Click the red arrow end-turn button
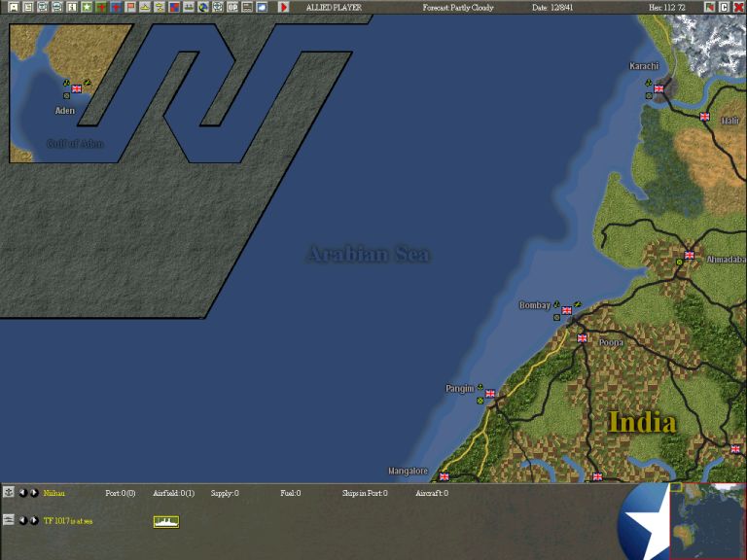This screenshot has height=560, width=747. [x=283, y=7]
